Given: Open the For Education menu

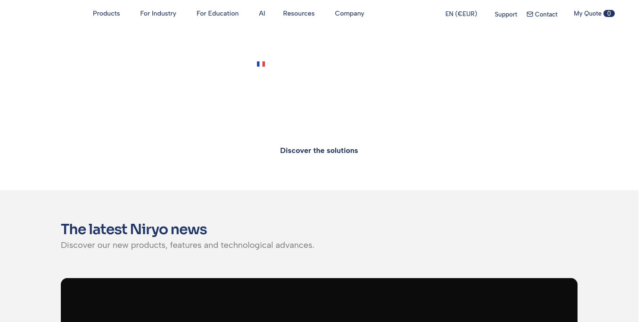Looking at the screenshot, I should (217, 13).
